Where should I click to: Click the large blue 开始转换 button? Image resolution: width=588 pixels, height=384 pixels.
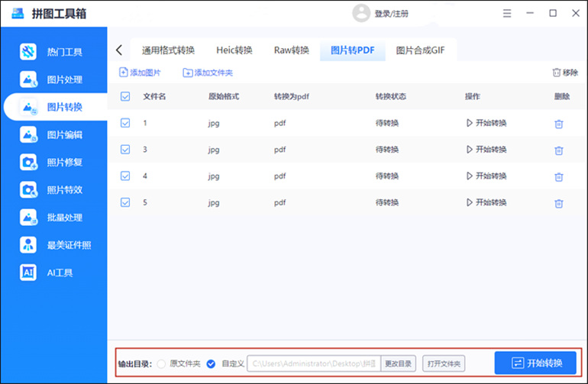pyautogui.click(x=535, y=363)
